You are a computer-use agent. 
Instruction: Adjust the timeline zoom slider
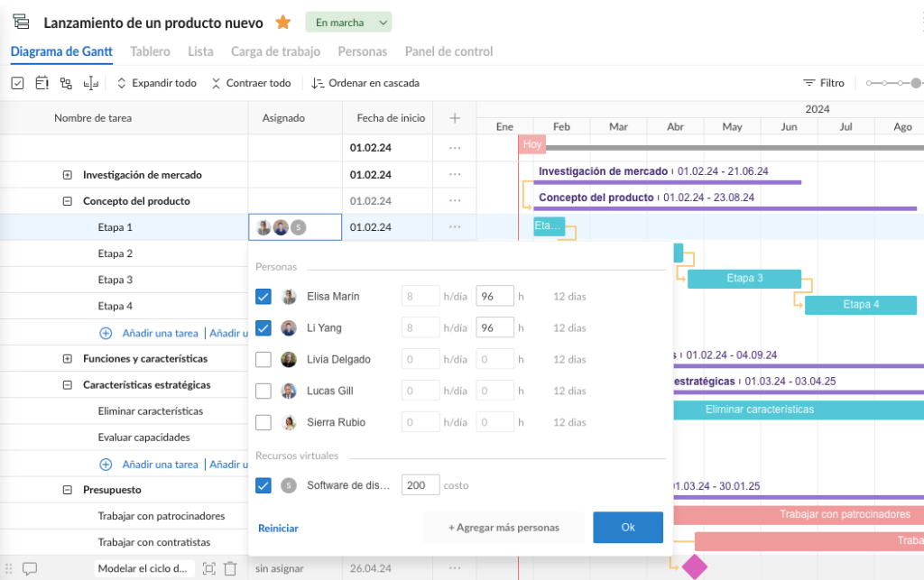pyautogui.click(x=892, y=82)
